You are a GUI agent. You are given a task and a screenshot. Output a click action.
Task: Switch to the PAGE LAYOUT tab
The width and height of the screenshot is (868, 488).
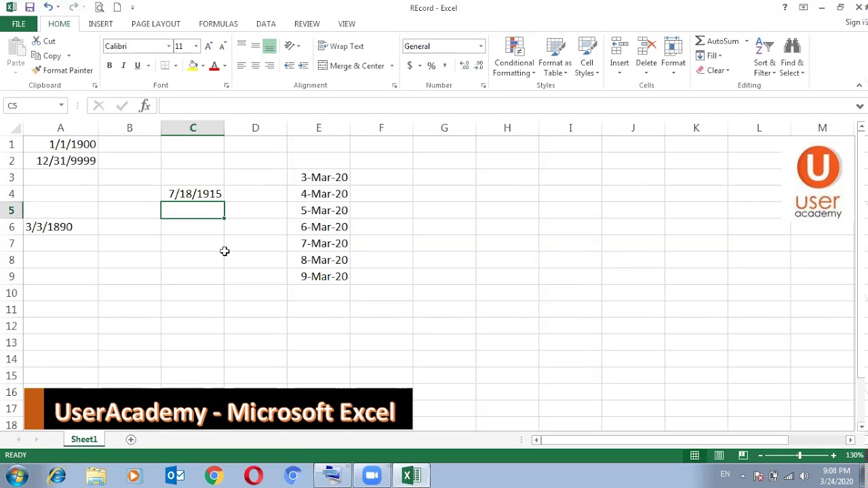pyautogui.click(x=156, y=24)
